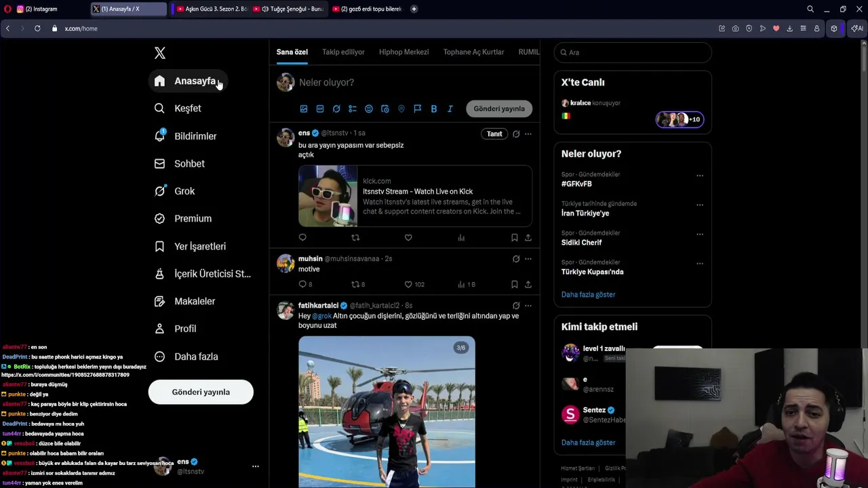
Task: Open Keşfet explore page
Action: coord(178,108)
